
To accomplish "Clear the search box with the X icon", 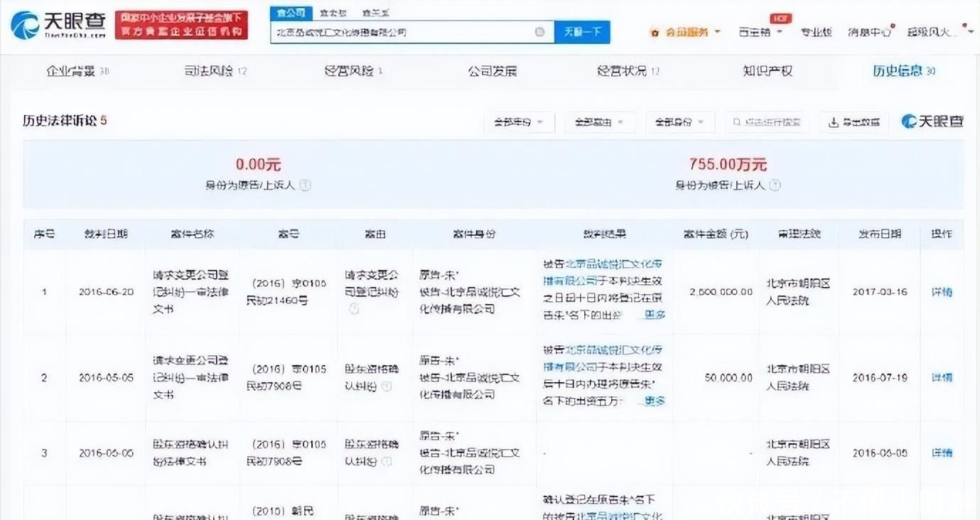I will [x=539, y=32].
